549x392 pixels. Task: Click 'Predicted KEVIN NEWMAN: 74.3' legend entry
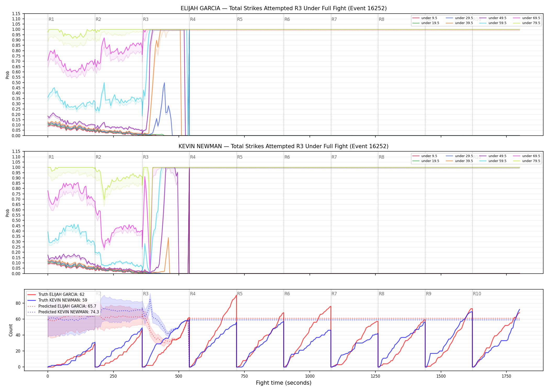tap(63, 312)
